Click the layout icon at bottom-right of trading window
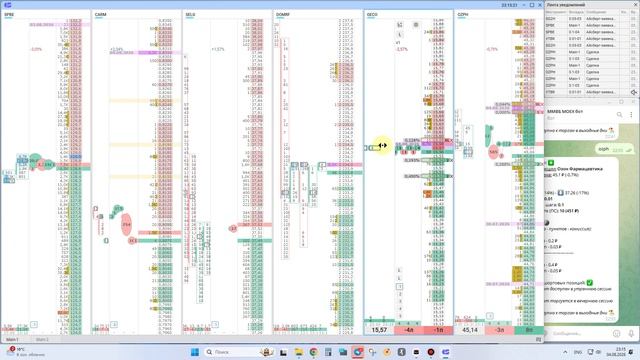Screen dimensions: 640x360 (x=538, y=339)
